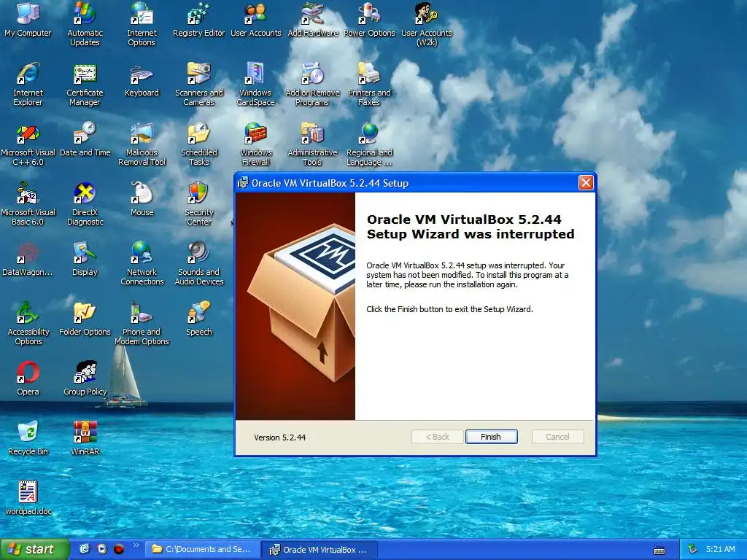Select the Phone and Modem Options icon

tap(142, 323)
